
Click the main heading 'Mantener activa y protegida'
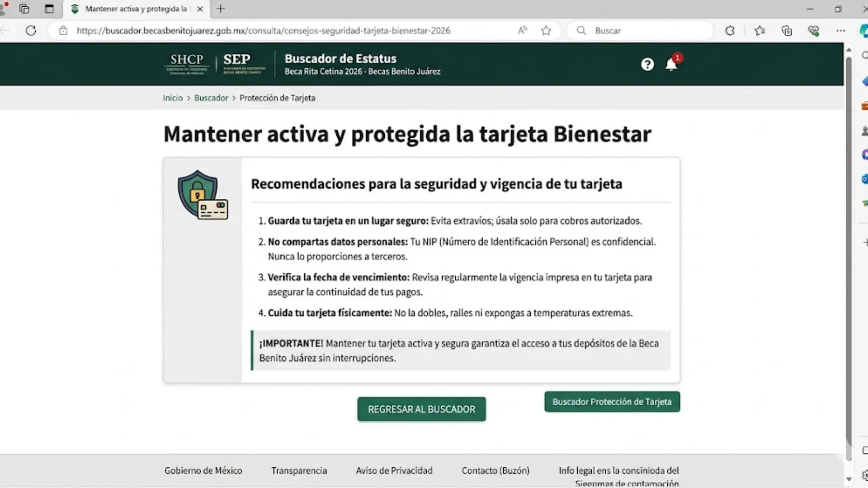[407, 134]
